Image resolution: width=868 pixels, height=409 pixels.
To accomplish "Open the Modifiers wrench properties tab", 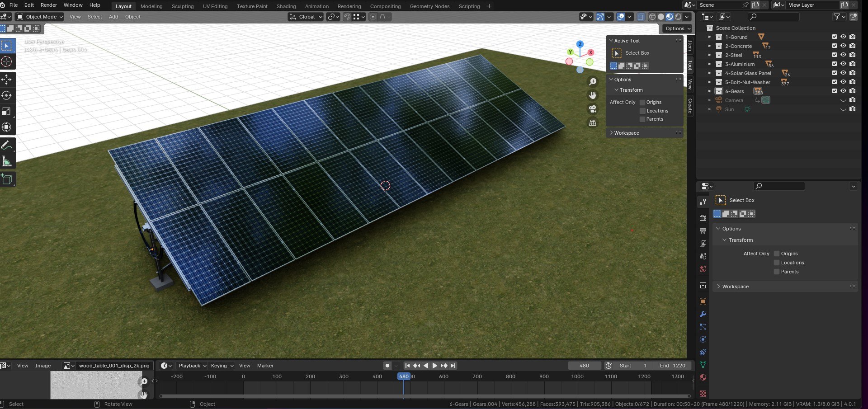I will tap(703, 314).
